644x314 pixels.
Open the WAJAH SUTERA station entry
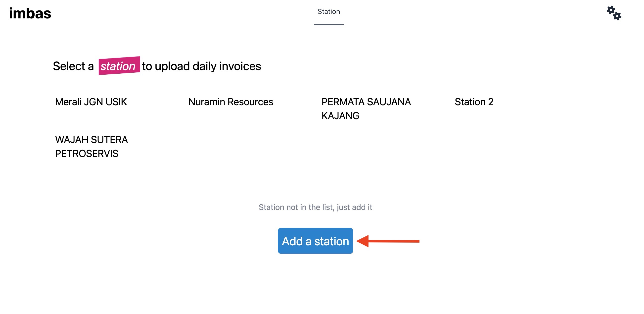pyautogui.click(x=91, y=140)
